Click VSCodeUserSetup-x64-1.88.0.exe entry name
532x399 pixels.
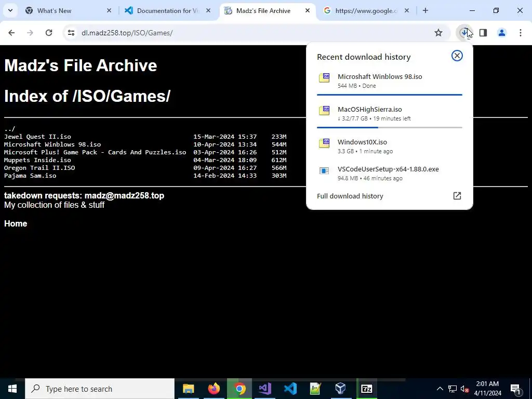pos(388,169)
